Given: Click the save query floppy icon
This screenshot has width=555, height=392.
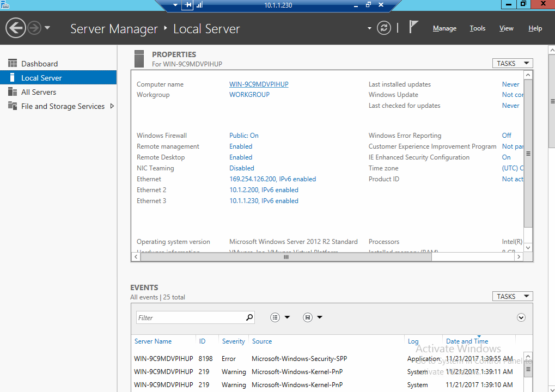Looking at the screenshot, I should click(x=306, y=317).
